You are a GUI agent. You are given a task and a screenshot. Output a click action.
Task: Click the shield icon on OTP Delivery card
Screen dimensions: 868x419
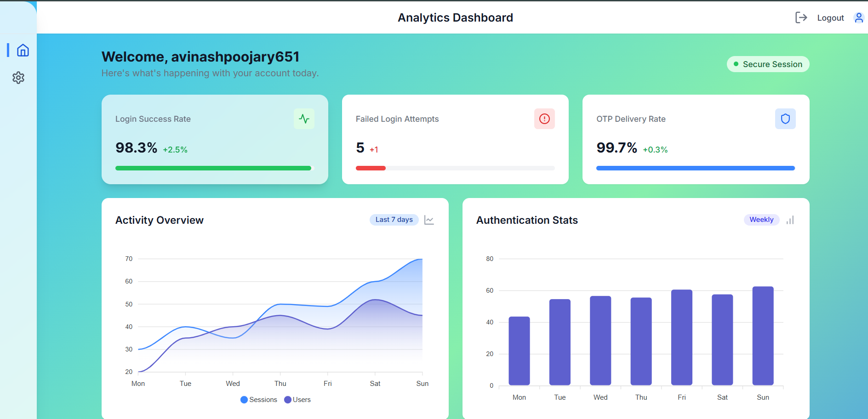click(x=785, y=119)
